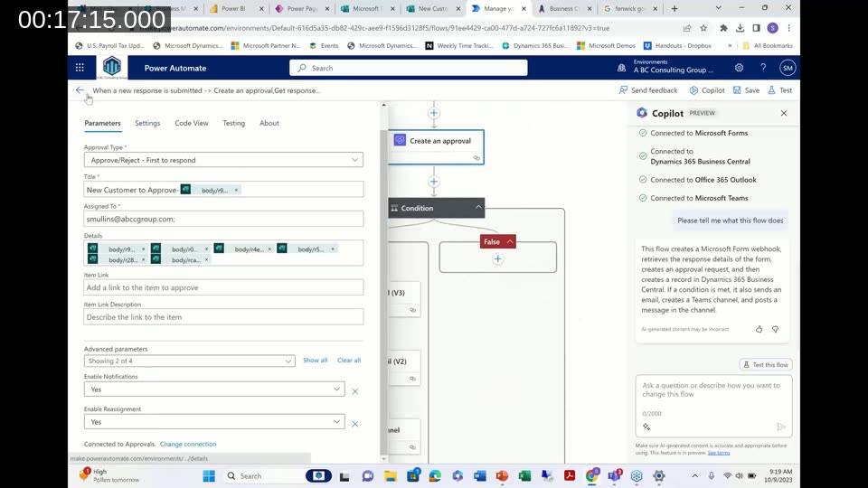The width and height of the screenshot is (868, 488).
Task: Add step above Create an approval
Action: (x=434, y=113)
